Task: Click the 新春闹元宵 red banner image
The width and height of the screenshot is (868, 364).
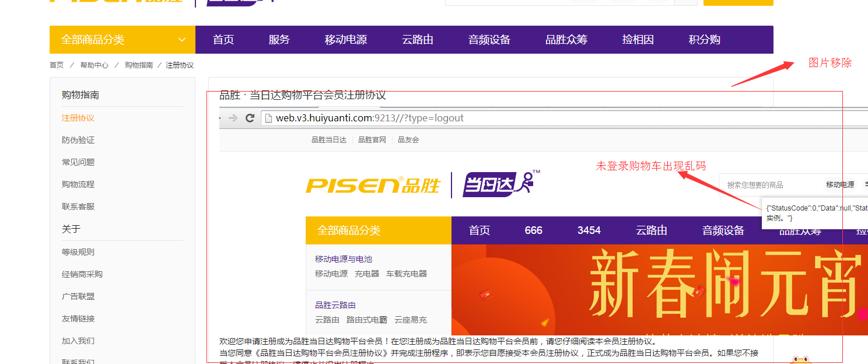Action: (659, 290)
